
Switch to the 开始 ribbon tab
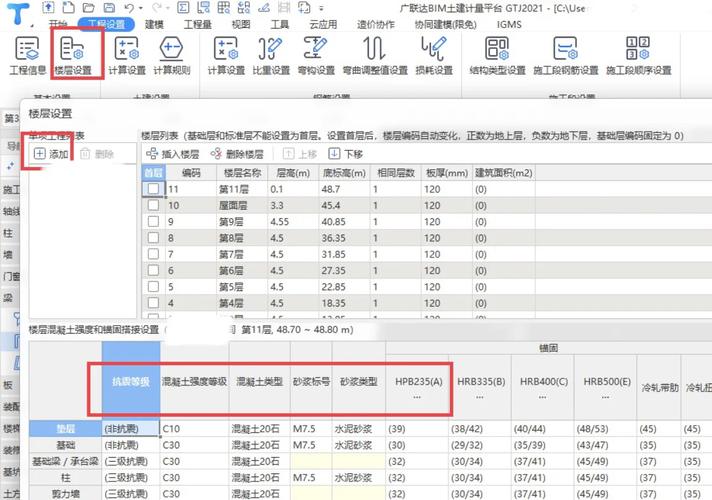(58, 25)
